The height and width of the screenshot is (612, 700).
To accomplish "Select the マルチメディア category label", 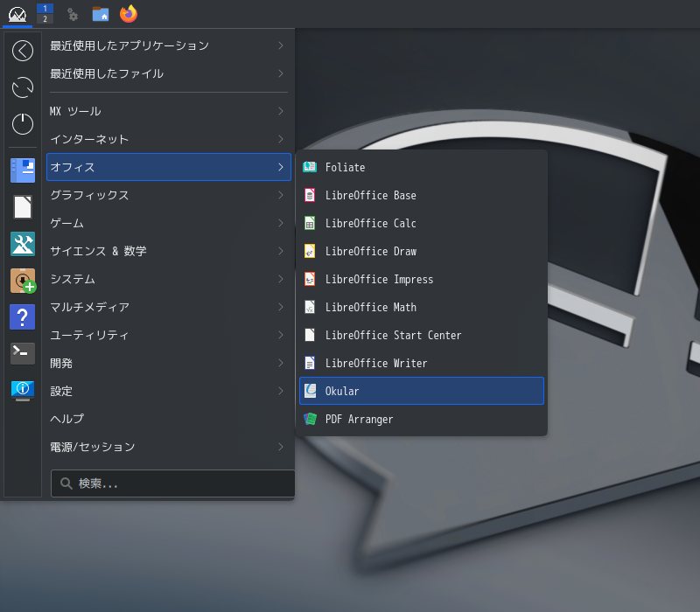I will tap(90, 307).
